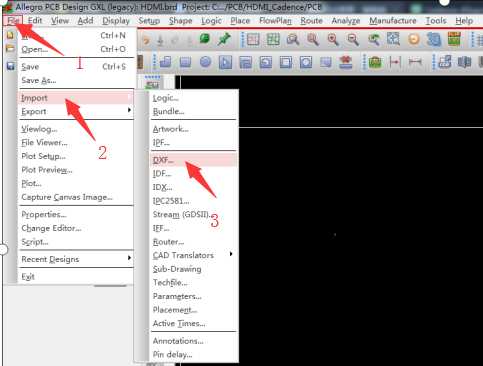
Task: Click the red island delete shape icon
Action: click(346, 62)
